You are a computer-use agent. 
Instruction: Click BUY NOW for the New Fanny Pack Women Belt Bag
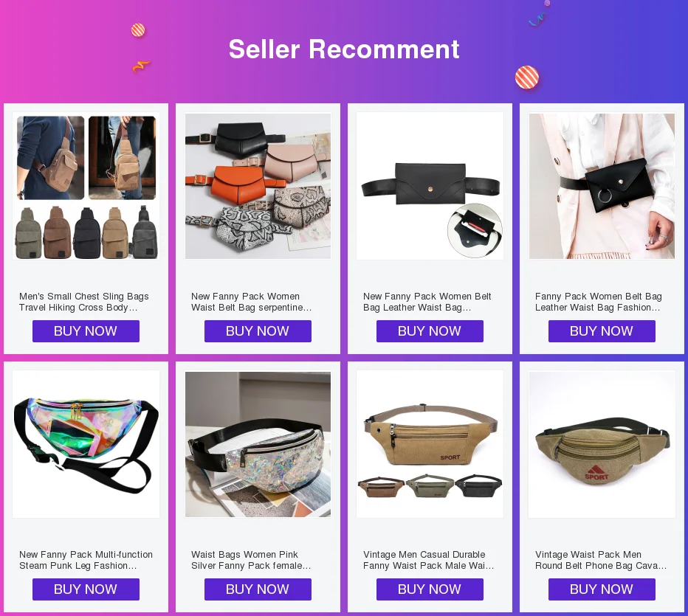click(430, 331)
